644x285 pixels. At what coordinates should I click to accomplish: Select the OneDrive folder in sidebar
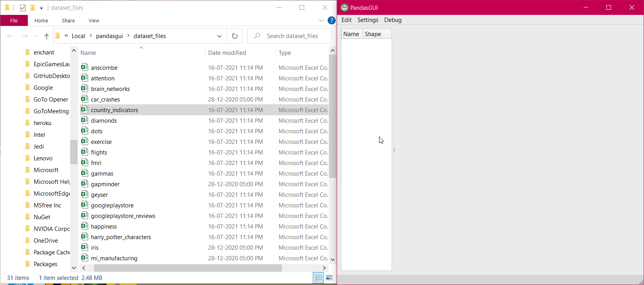[x=45, y=241]
